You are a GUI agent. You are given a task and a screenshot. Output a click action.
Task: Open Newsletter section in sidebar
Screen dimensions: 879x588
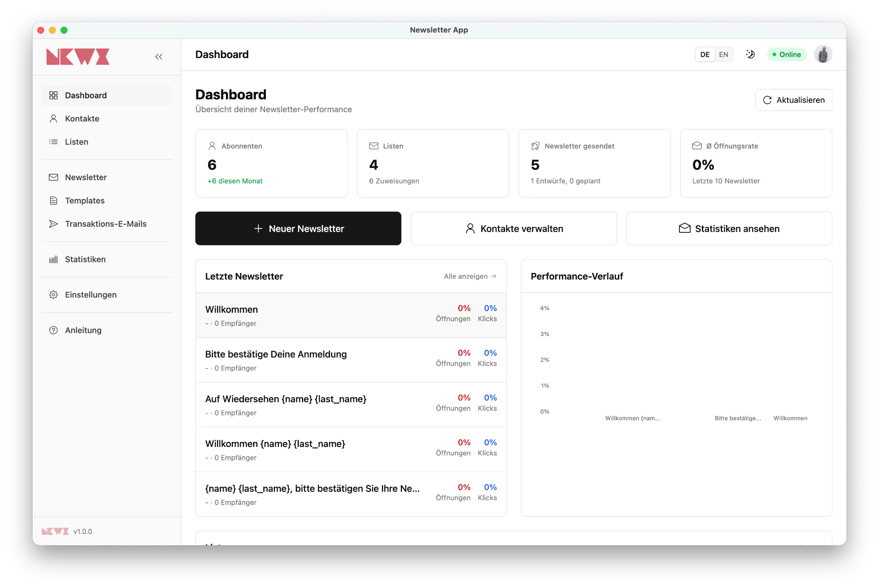tap(86, 178)
